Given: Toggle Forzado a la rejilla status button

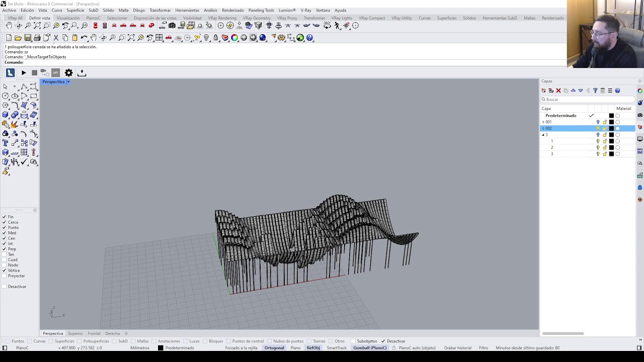Looking at the screenshot, I should [x=241, y=348].
